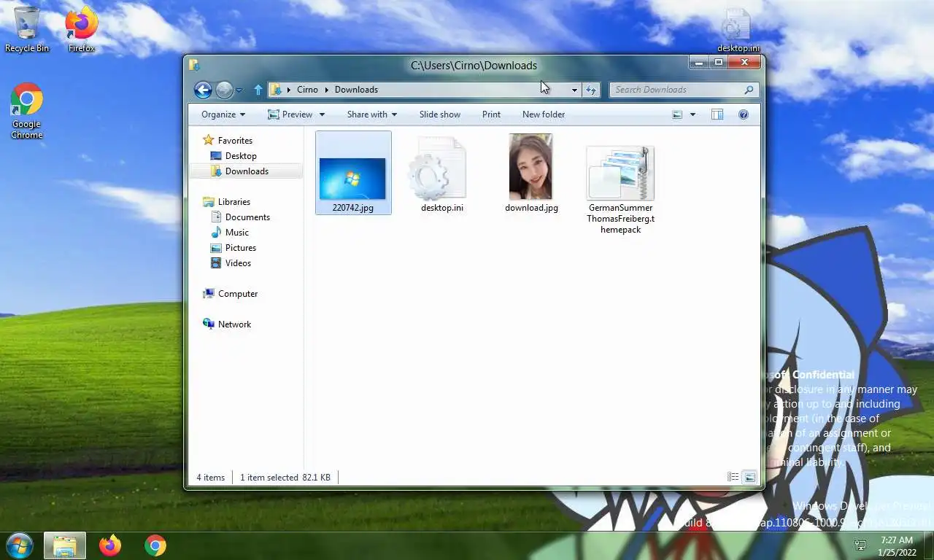The image size is (934, 560).
Task: Click the folder icon in address bar
Action: coord(276,90)
